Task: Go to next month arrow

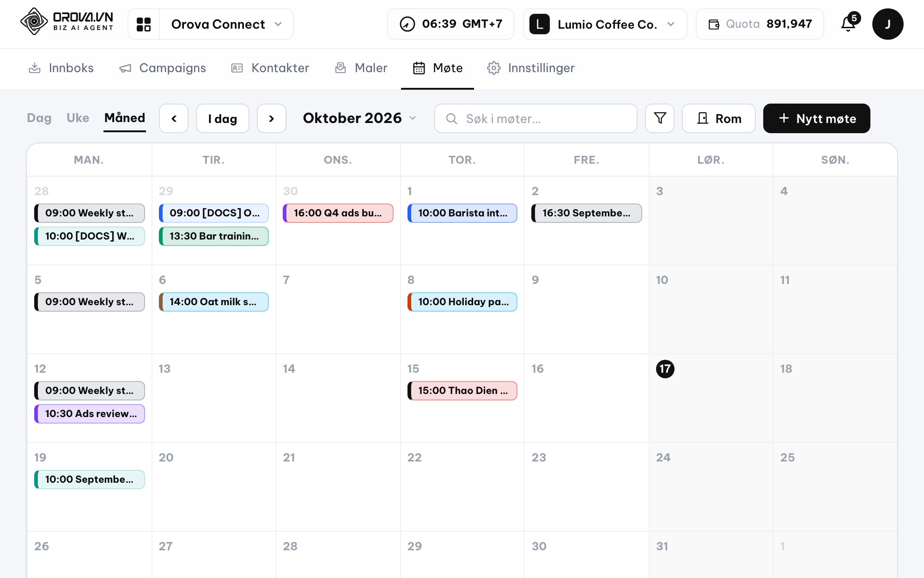Action: [272, 118]
